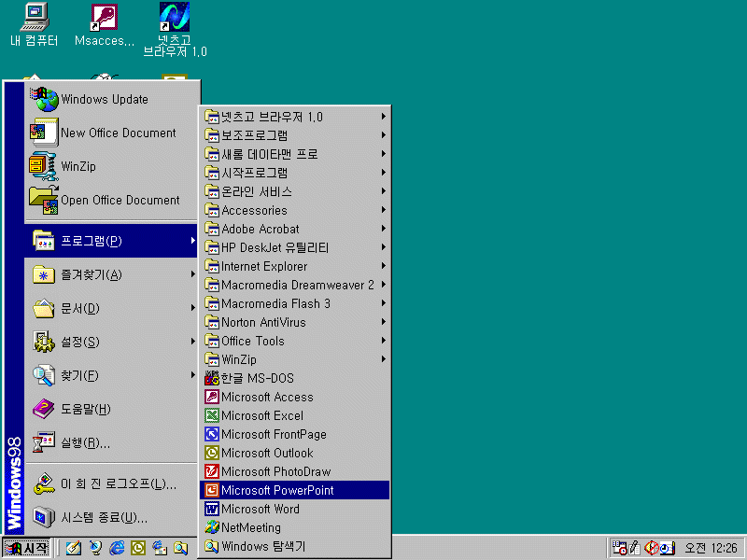Launch Microsoft PhotoDraw
The height and width of the screenshot is (560, 747).
(295, 471)
